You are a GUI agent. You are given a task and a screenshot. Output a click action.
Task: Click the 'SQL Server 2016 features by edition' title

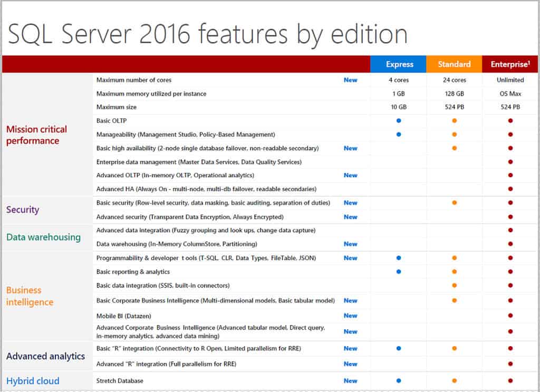click(x=207, y=34)
